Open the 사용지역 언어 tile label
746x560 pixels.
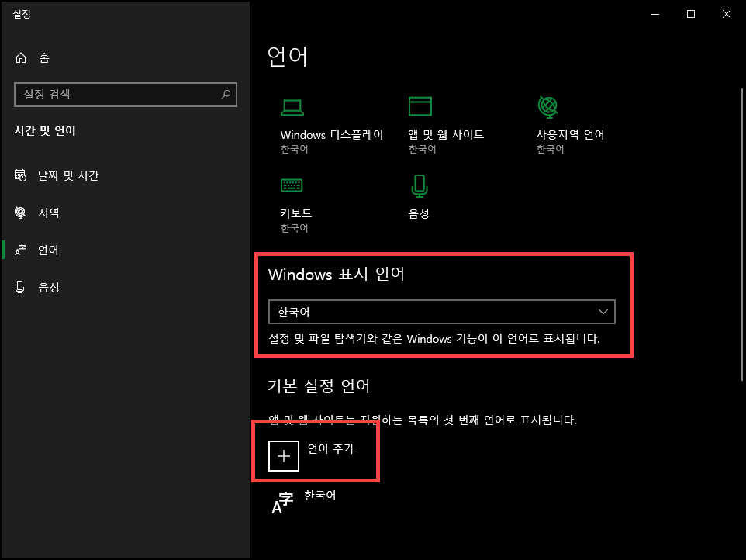[x=570, y=135]
